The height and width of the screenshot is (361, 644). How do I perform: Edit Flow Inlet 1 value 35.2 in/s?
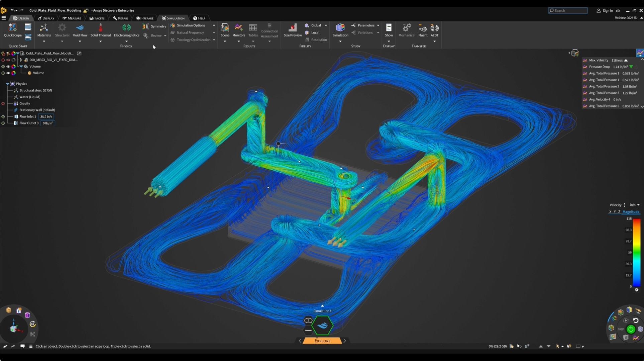[46, 117]
